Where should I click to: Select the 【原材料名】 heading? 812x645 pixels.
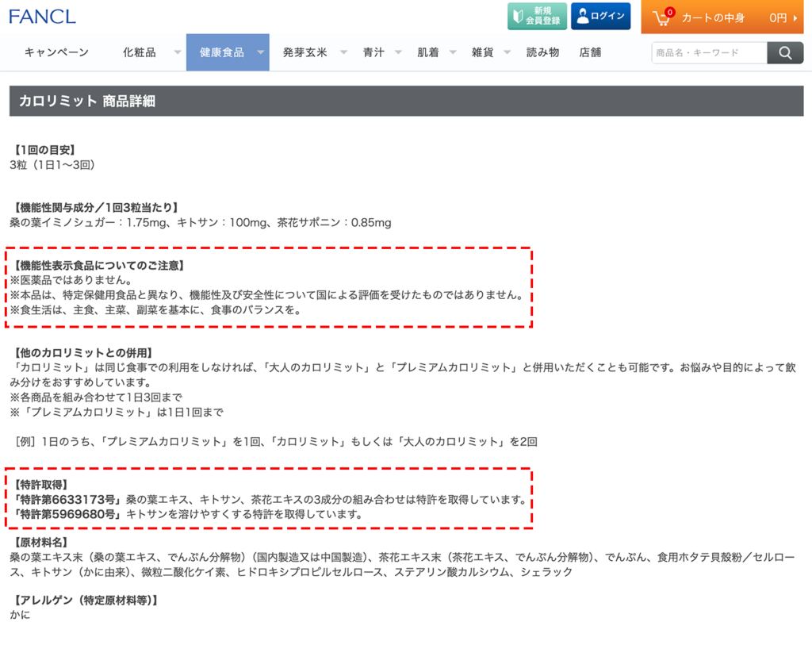(x=41, y=542)
